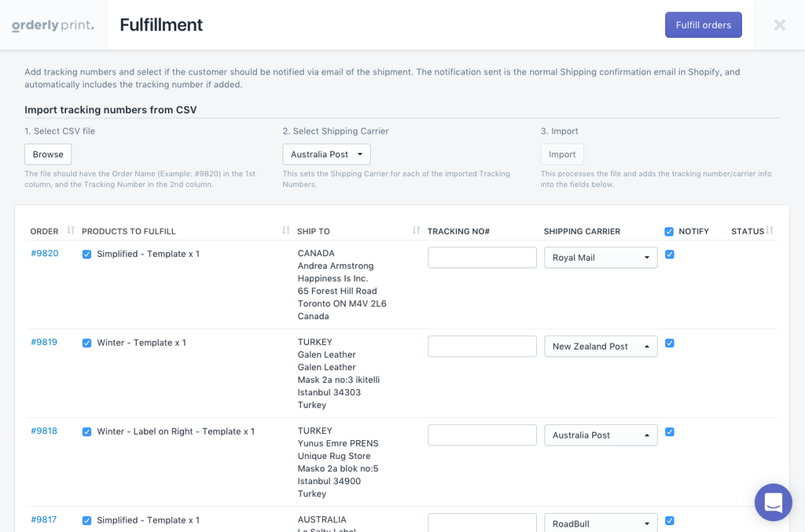
Task: Uncheck product checkbox for order #9820
Action: tap(87, 255)
